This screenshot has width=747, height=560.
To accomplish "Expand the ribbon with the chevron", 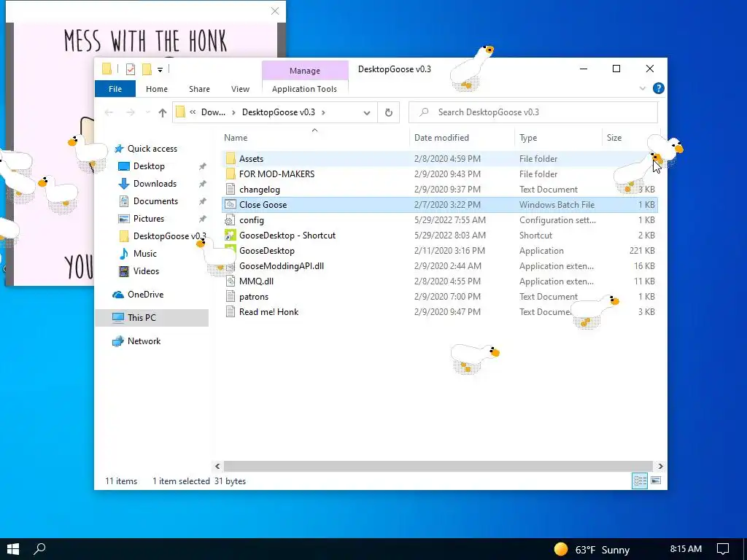I will coord(642,88).
